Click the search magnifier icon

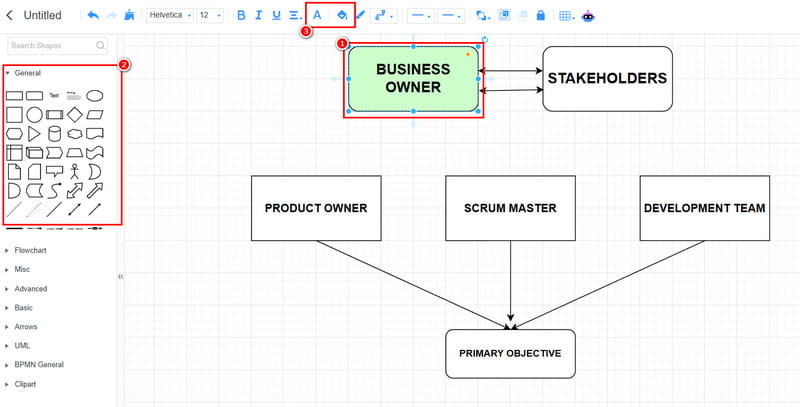101,45
